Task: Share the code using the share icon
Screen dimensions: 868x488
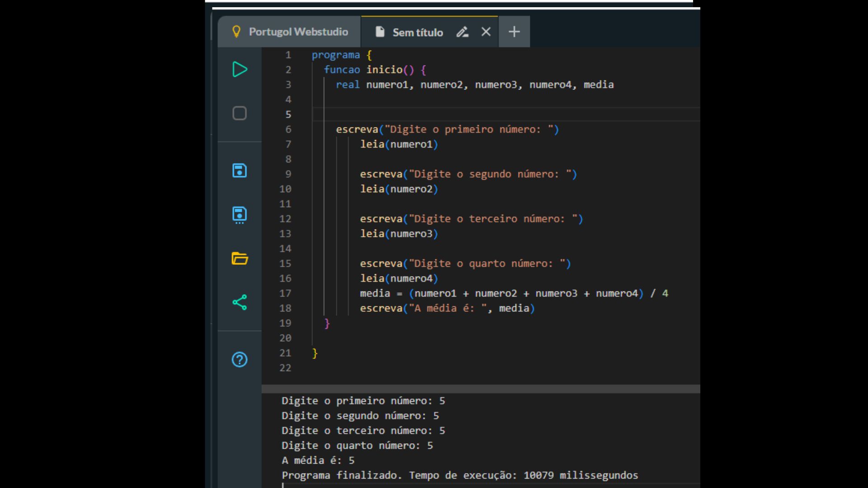Action: tap(240, 302)
